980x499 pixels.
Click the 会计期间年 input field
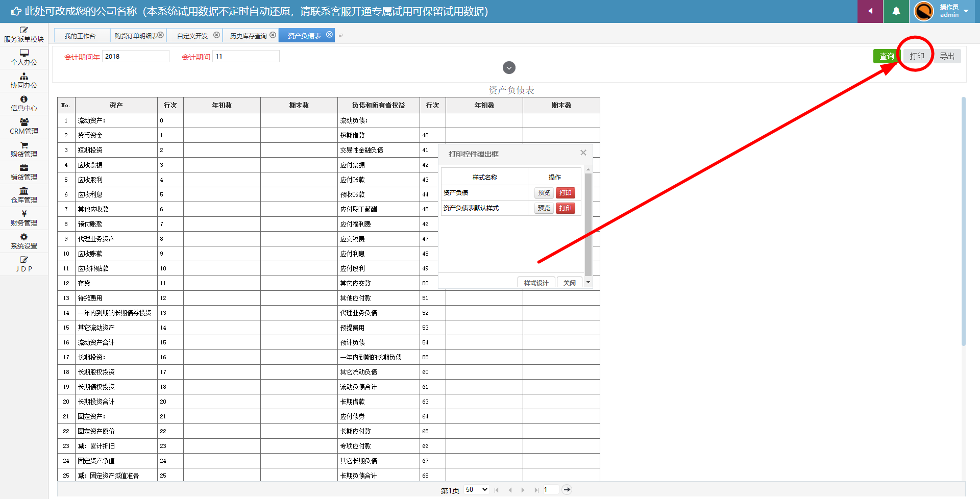pyautogui.click(x=136, y=56)
